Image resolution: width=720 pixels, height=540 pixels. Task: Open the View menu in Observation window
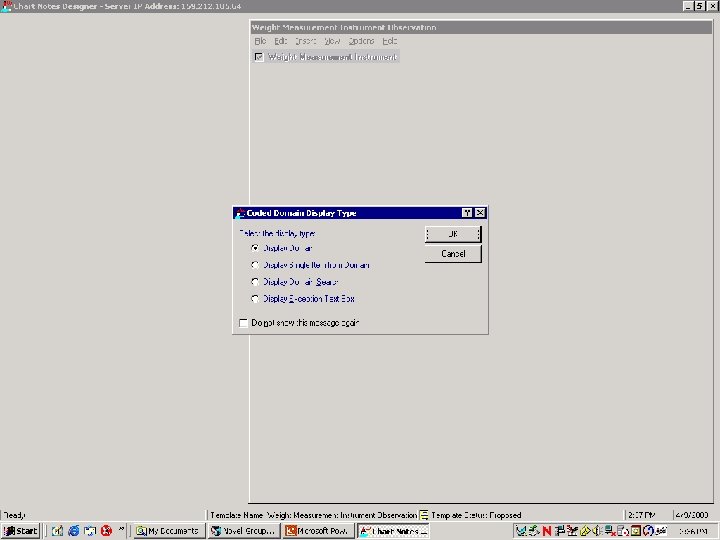(x=332, y=41)
